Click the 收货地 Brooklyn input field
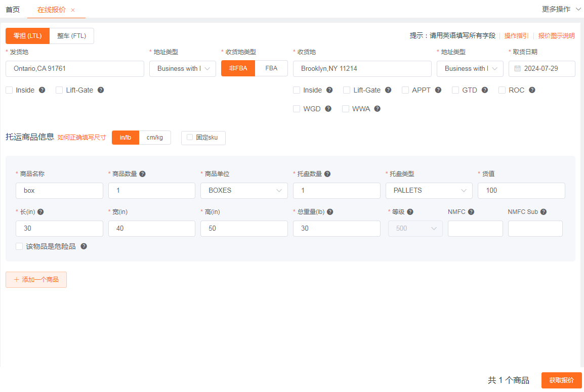 coord(362,69)
